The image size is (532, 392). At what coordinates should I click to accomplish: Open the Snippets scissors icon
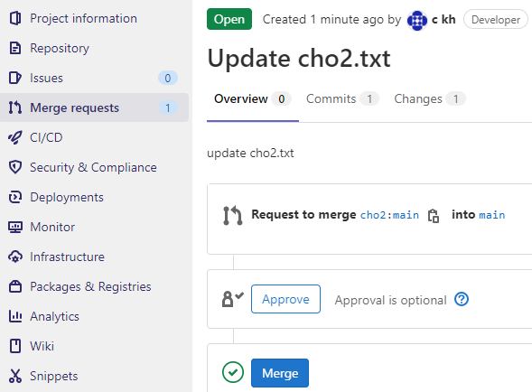(x=15, y=376)
